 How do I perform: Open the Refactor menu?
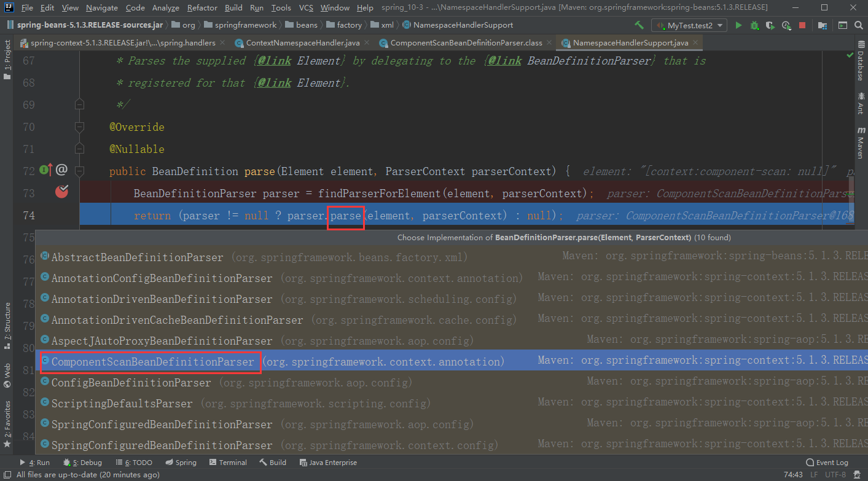point(202,8)
